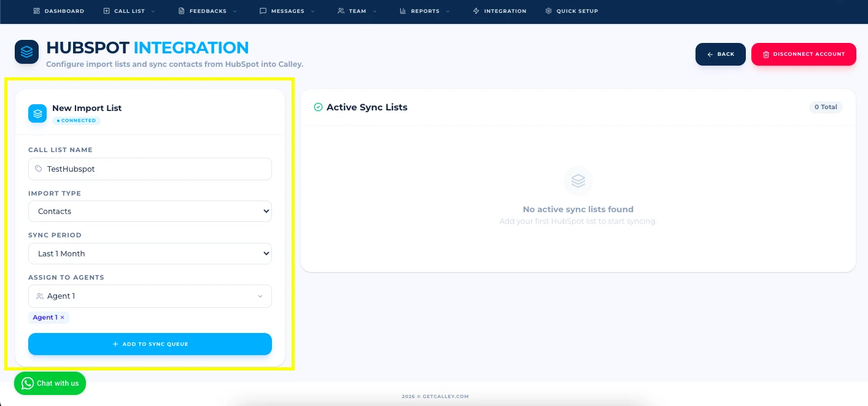Go to the Integration page

(x=499, y=11)
